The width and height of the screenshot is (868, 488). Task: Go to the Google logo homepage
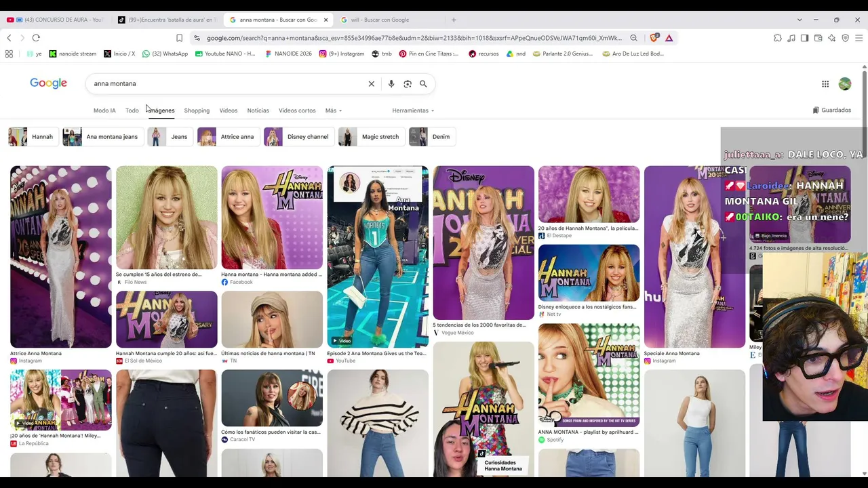[48, 83]
